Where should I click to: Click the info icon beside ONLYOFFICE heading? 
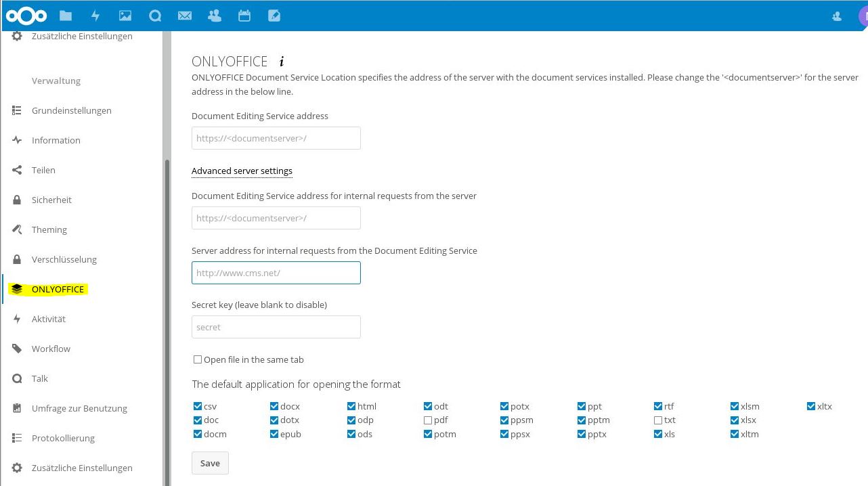pyautogui.click(x=282, y=62)
